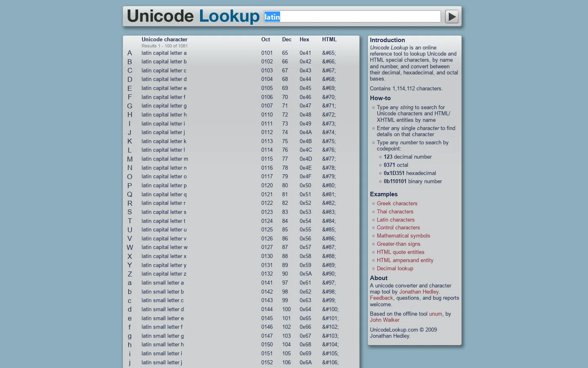Click the How-to heading
Screen dimensions: 588x368
tap(380, 98)
